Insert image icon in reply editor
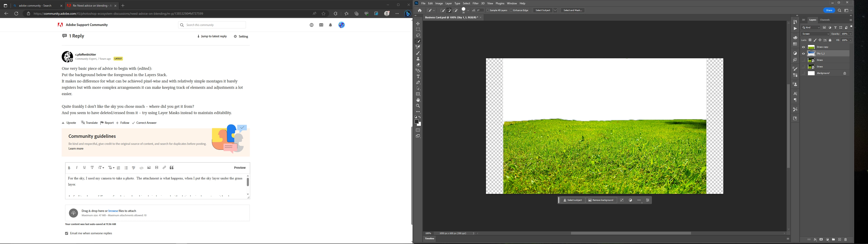This screenshot has width=868, height=244. tap(149, 167)
